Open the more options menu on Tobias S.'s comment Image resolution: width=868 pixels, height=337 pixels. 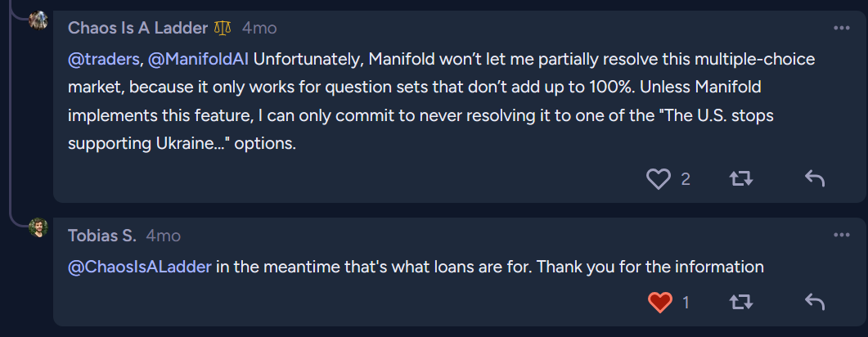coord(842,236)
